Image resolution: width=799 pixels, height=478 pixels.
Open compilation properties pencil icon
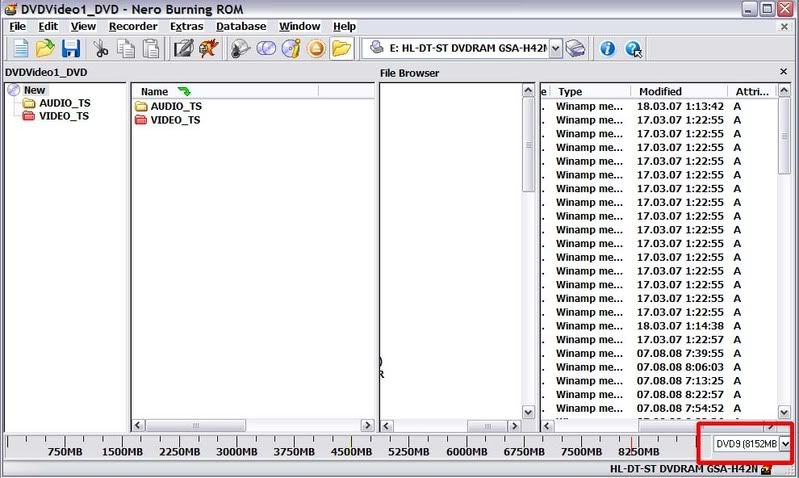click(x=183, y=49)
